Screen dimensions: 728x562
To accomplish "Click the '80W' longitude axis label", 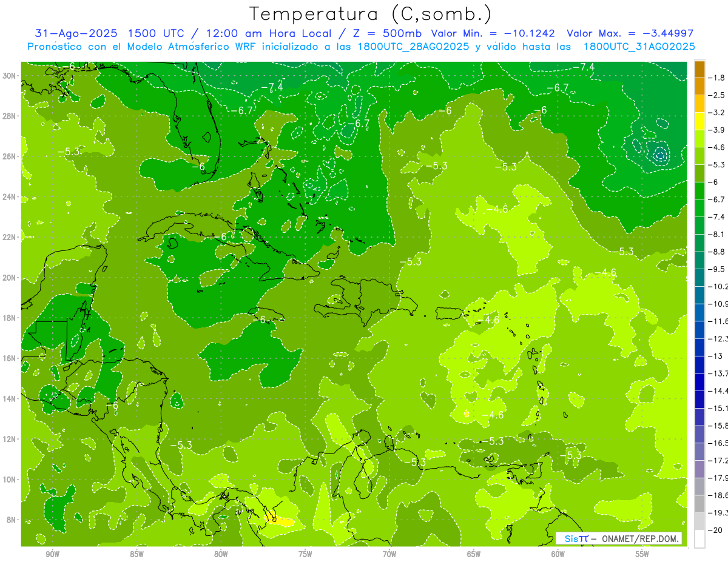I will 221,554.
